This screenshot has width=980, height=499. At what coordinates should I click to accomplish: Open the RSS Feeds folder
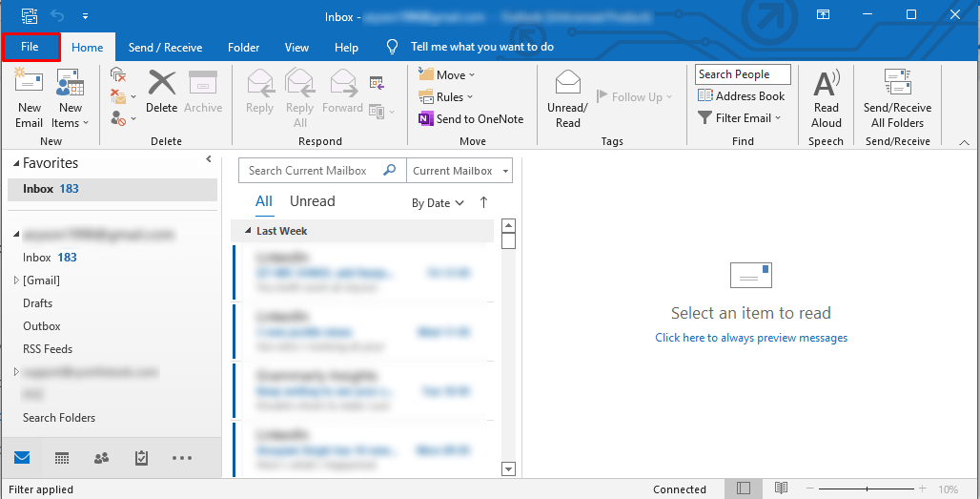pos(48,349)
